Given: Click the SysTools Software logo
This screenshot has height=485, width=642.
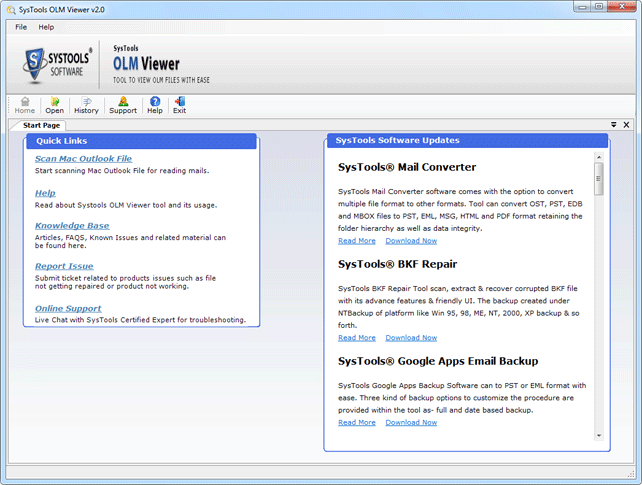Looking at the screenshot, I should (x=57, y=64).
